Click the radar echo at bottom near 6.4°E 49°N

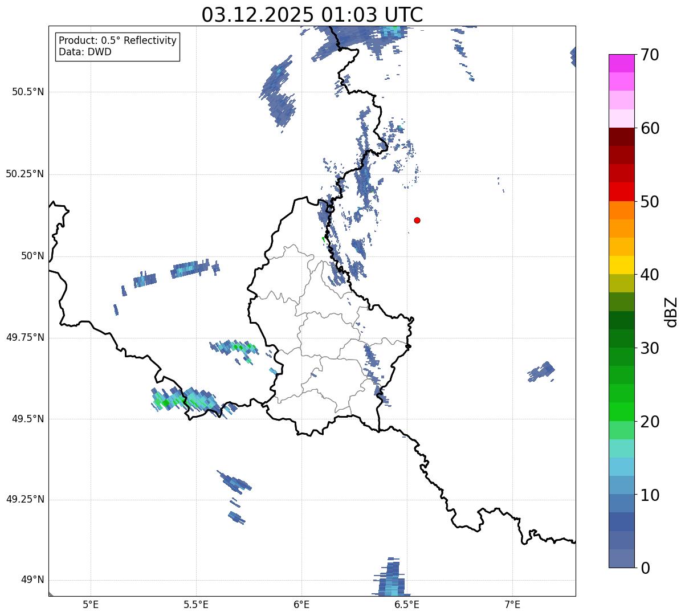pos(392,577)
